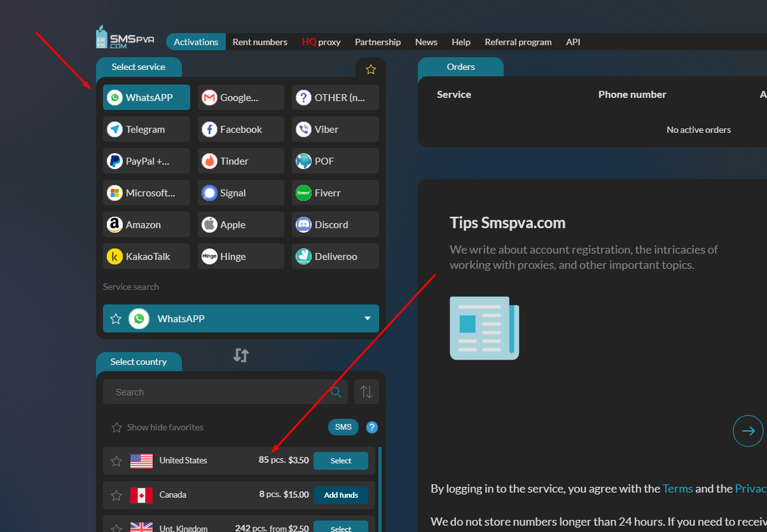Open HQ proxy menu item
The width and height of the screenshot is (767, 532).
click(321, 42)
